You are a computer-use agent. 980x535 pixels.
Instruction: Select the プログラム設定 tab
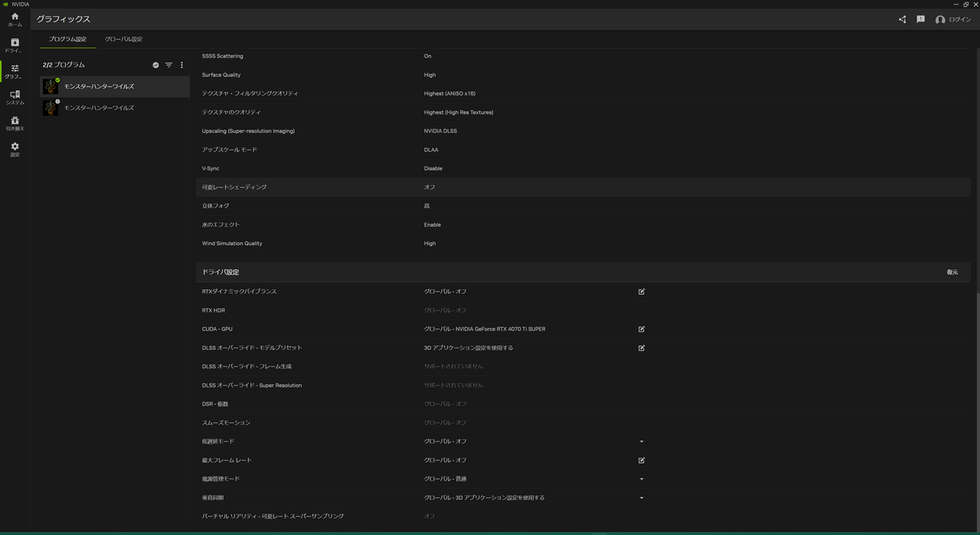(x=67, y=38)
